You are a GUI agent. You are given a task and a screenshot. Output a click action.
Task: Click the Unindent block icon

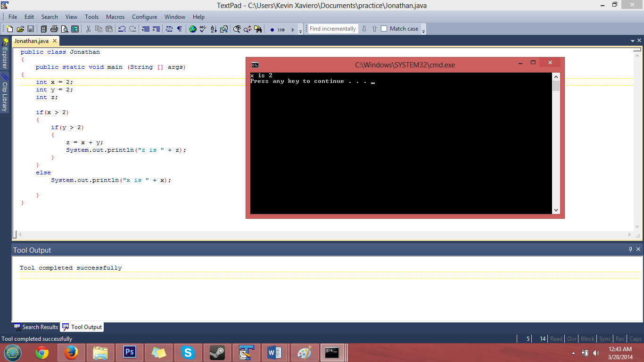pos(146,29)
